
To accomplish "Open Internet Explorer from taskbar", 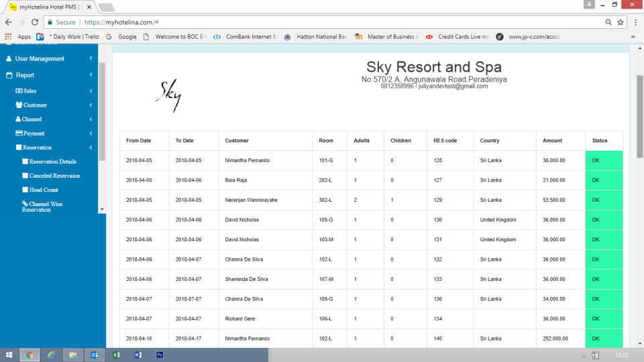I will (52, 355).
